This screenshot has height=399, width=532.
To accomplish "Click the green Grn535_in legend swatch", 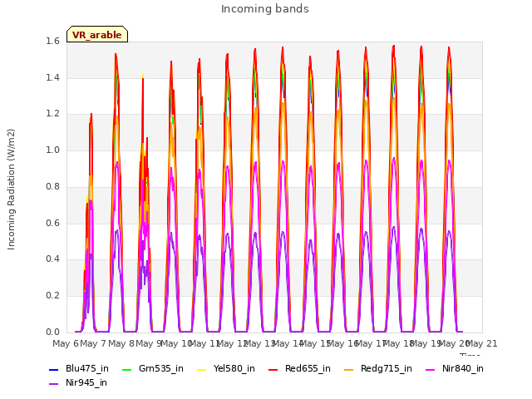I will (126, 369).
